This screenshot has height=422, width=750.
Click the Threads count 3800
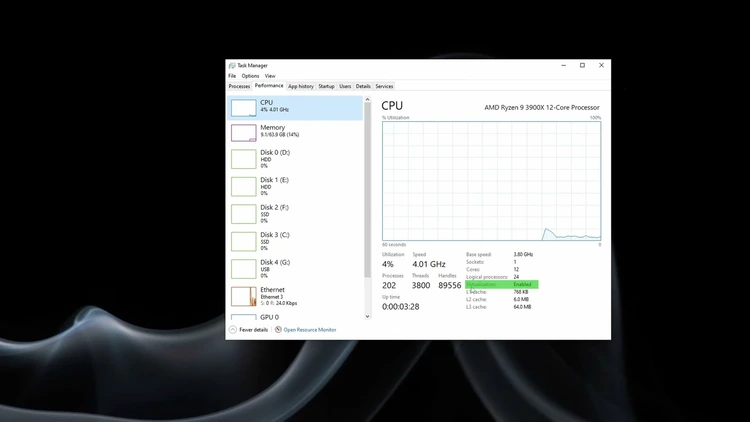[421, 285]
